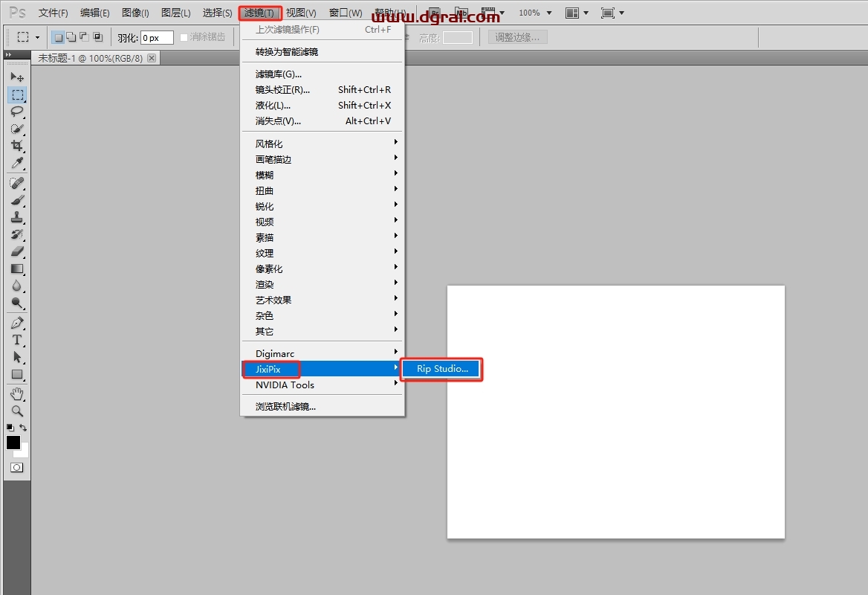Select the Gradient tool
Screen dimensions: 868x595
pyautogui.click(x=17, y=268)
